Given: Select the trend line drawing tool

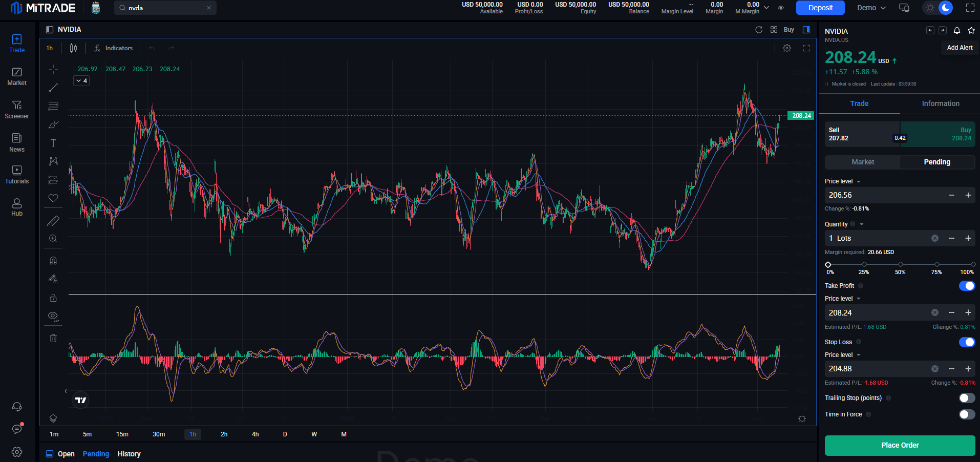Looking at the screenshot, I should coord(53,88).
